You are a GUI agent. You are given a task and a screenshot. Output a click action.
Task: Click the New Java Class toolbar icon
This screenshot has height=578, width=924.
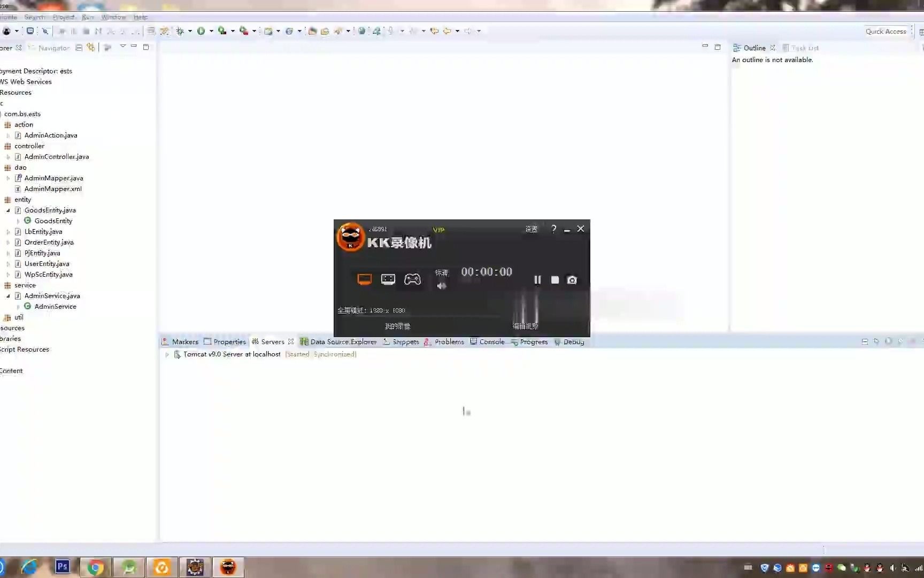pyautogui.click(x=289, y=31)
